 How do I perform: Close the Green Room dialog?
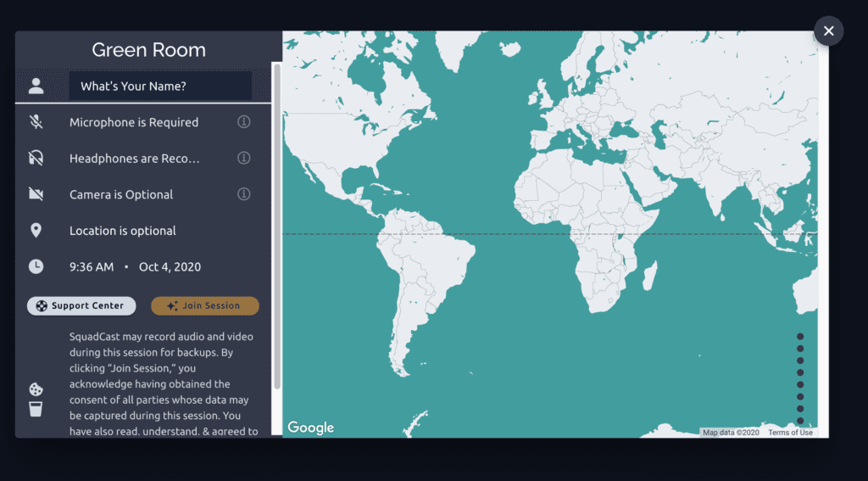(x=829, y=31)
